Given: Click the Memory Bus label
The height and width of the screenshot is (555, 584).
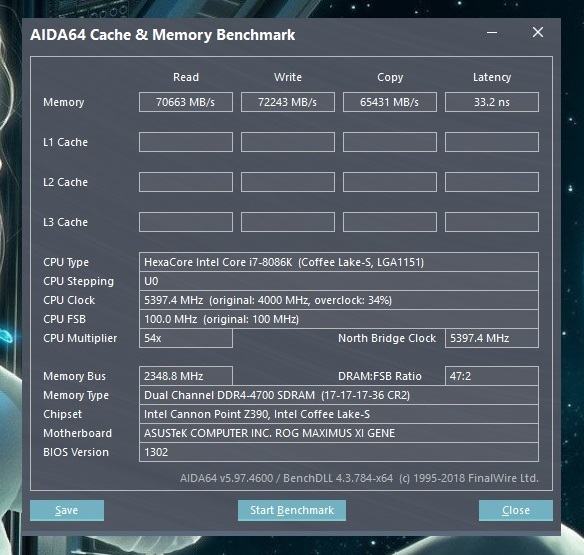Looking at the screenshot, I should click(x=74, y=376).
